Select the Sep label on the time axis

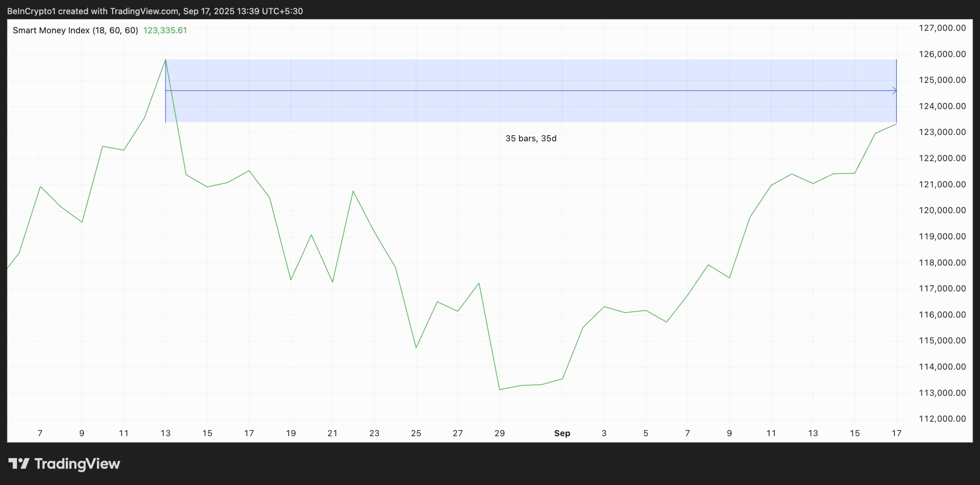coord(562,433)
